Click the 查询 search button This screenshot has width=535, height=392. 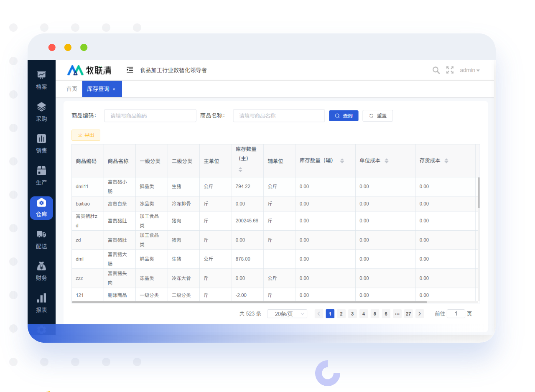click(x=344, y=116)
